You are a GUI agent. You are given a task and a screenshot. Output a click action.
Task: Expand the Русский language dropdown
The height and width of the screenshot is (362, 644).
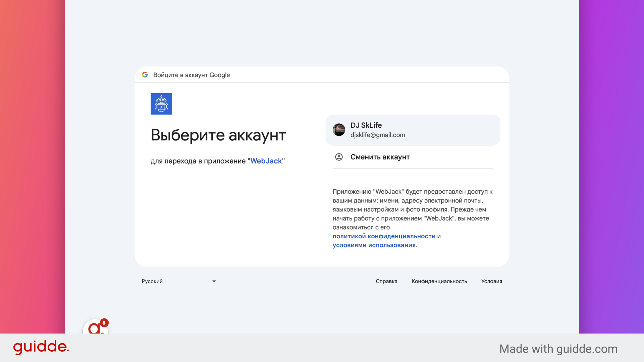(x=179, y=281)
